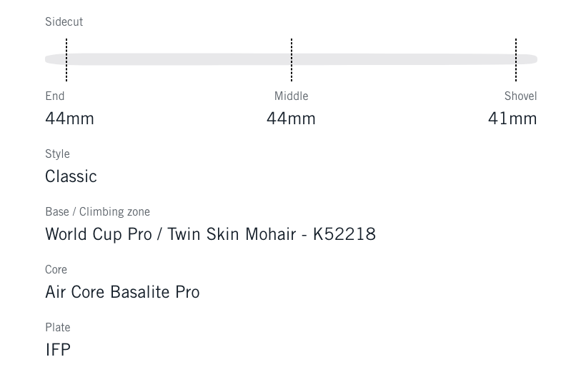Click the Shovel label text
581x392 pixels.
[x=520, y=96]
